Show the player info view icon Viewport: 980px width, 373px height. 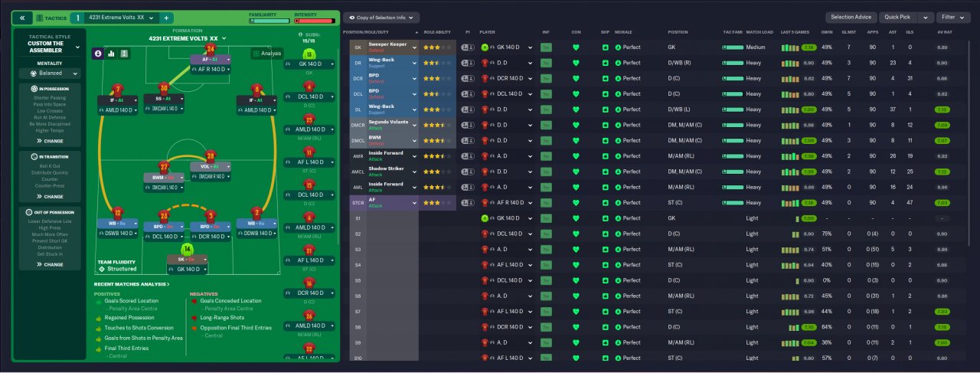pyautogui.click(x=98, y=54)
